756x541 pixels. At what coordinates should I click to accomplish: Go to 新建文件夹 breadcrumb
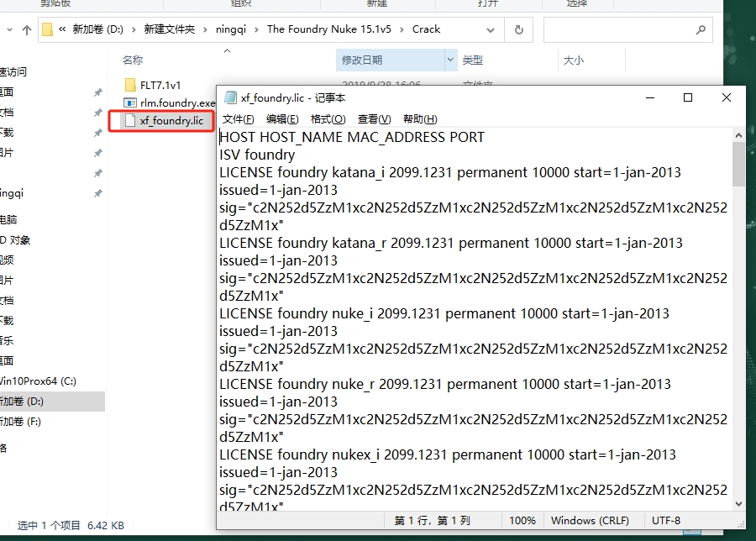(x=169, y=29)
